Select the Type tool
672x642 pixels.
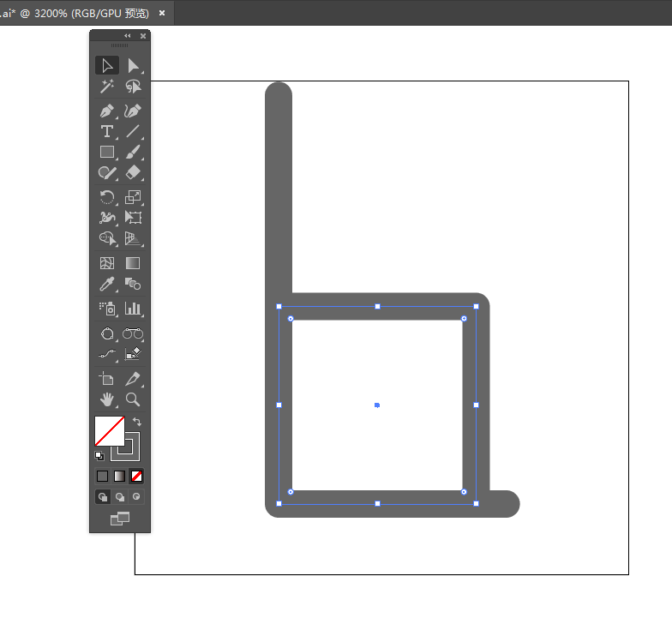point(107,131)
